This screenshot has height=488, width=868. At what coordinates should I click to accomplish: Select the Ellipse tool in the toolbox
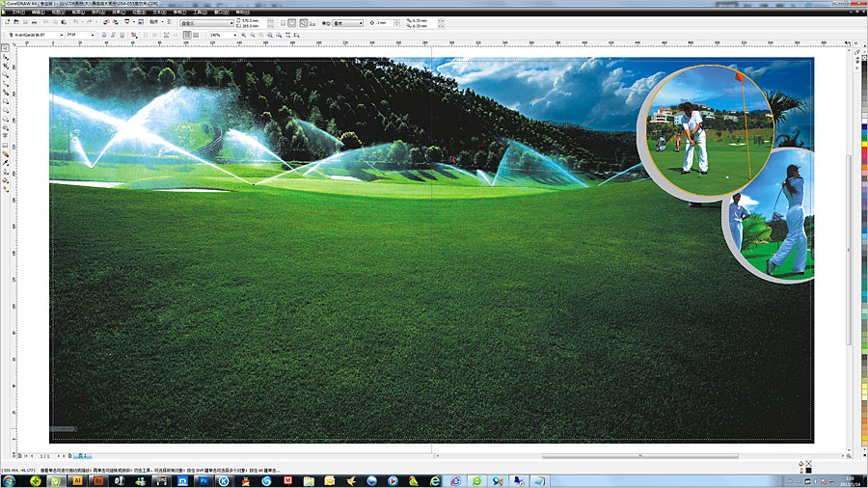point(6,110)
